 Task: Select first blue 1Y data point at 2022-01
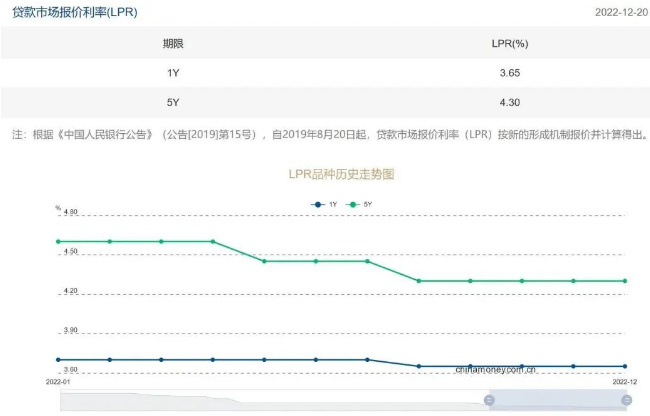pyautogui.click(x=58, y=359)
